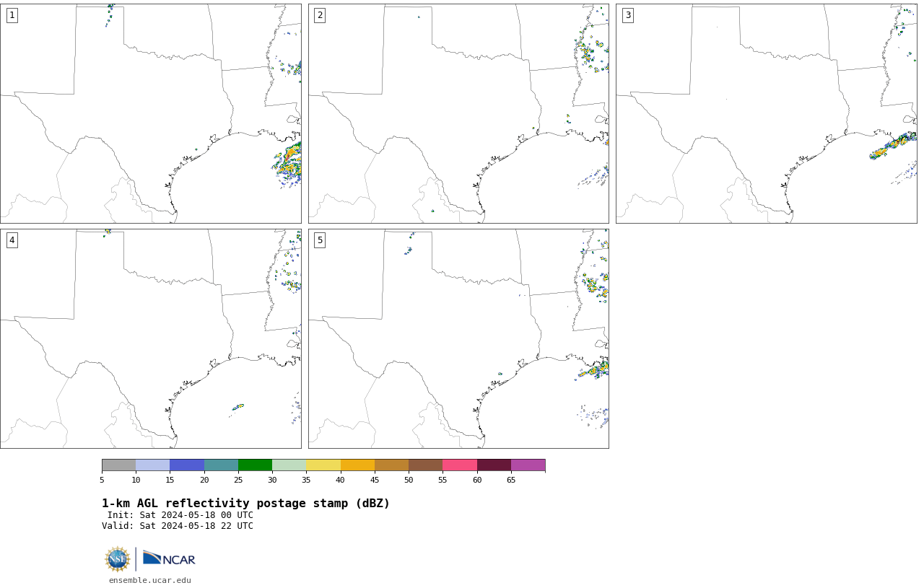Click the gray 5-10 dBZ color swatch
This screenshot has height=588, width=924.
[x=118, y=465]
